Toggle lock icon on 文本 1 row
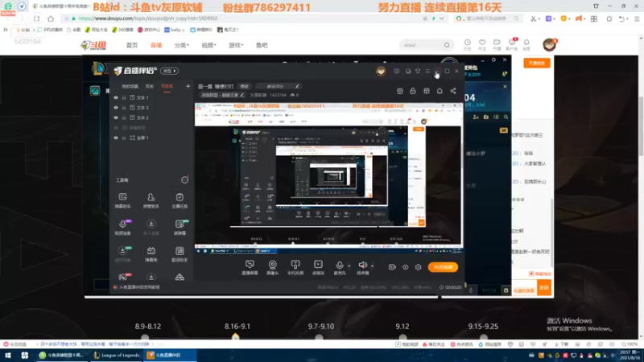 pos(124,97)
